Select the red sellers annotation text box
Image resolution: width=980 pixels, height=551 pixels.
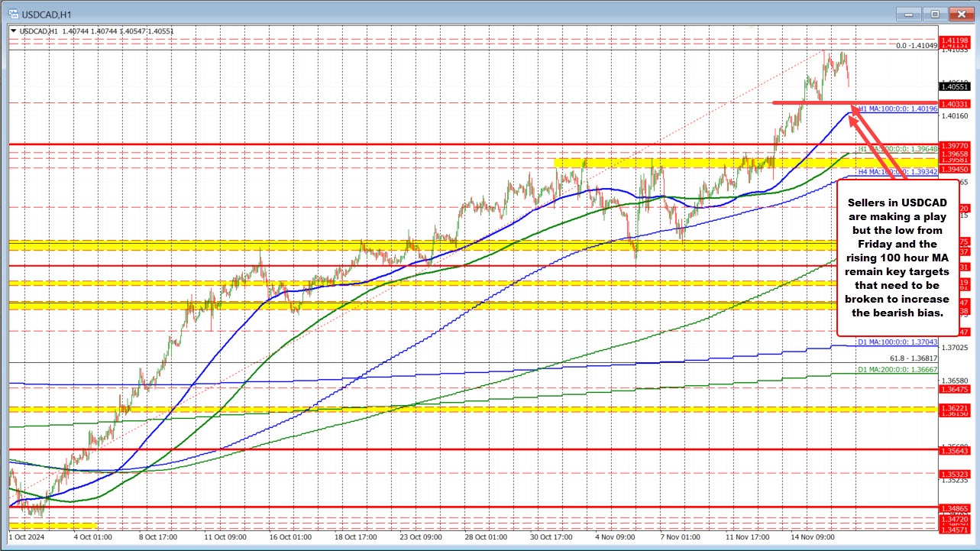click(898, 258)
